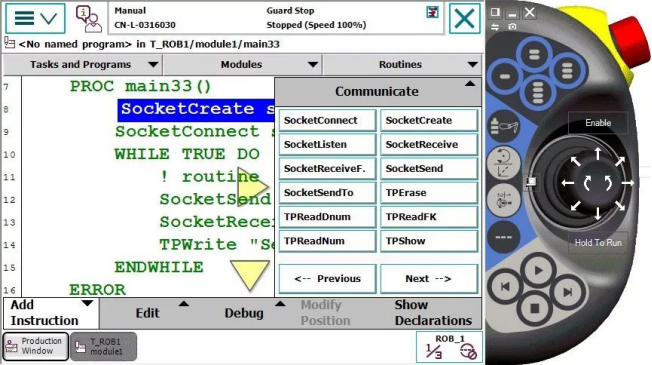Viewport: 652px width, 365px height.
Task: Toggle the increment mode button
Action: click(x=504, y=200)
